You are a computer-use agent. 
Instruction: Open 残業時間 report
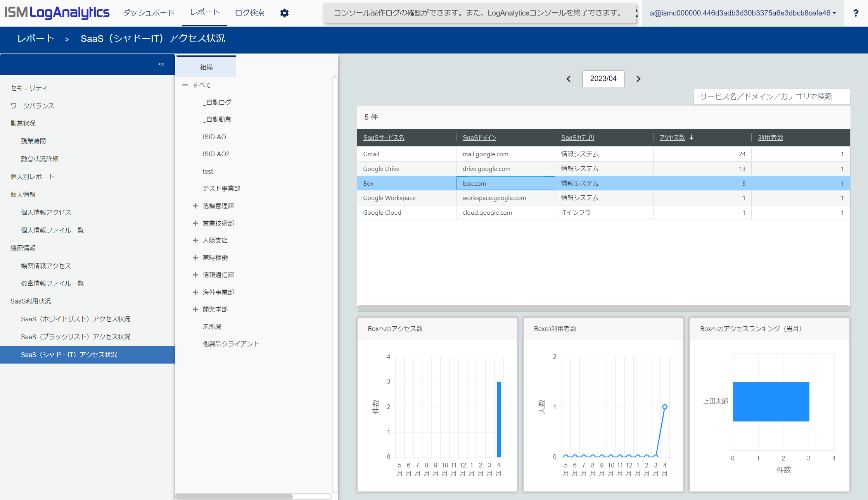[33, 141]
